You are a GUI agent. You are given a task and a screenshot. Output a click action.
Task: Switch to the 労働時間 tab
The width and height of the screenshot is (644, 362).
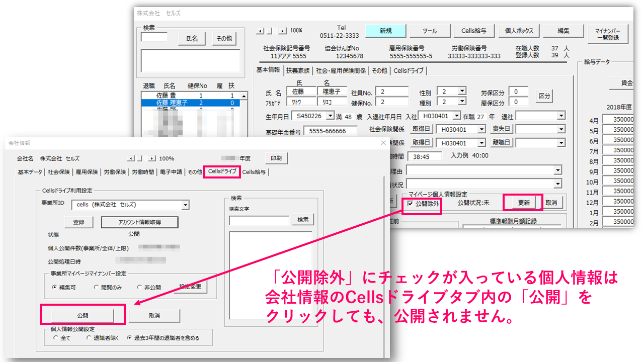click(143, 172)
